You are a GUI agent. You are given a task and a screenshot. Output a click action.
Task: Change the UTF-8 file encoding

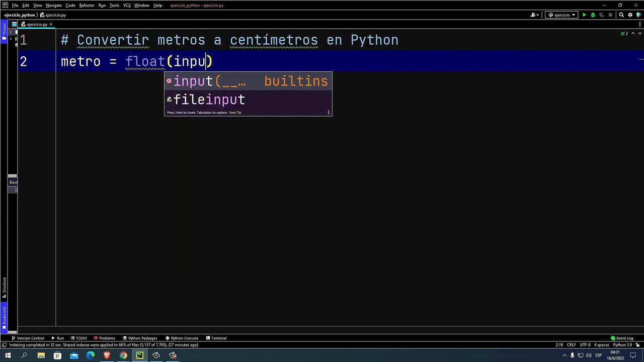coord(585,345)
